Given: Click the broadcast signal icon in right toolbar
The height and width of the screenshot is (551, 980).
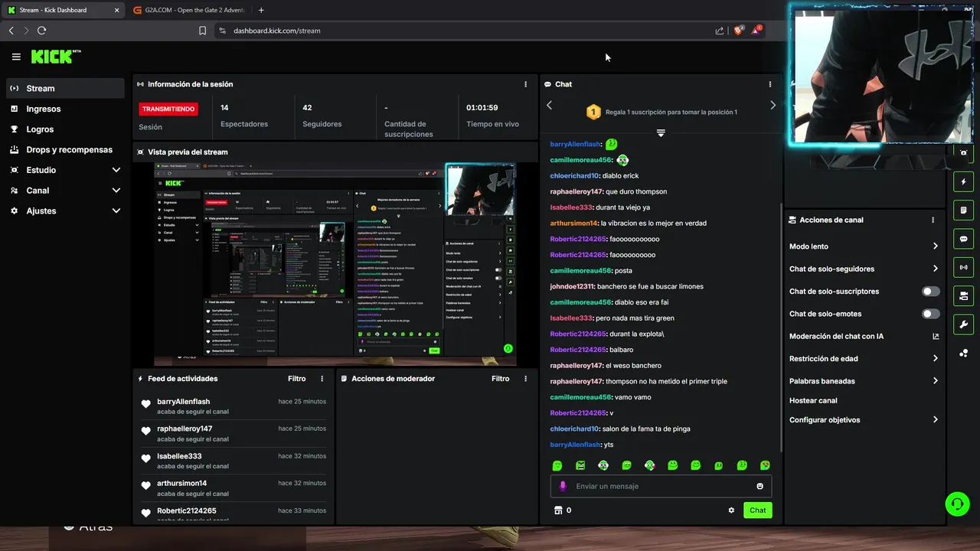Looking at the screenshot, I should tap(963, 267).
